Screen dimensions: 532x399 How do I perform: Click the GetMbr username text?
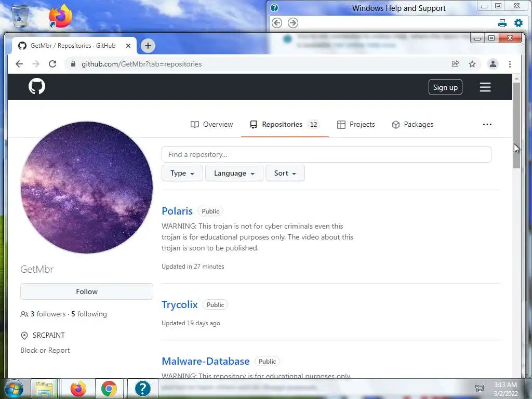[x=37, y=270]
